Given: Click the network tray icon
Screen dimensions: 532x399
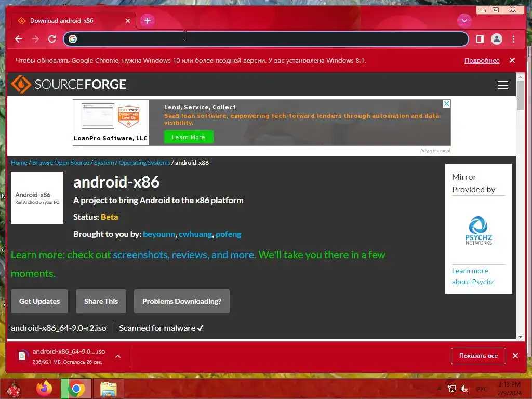Looking at the screenshot, I should [452, 389].
